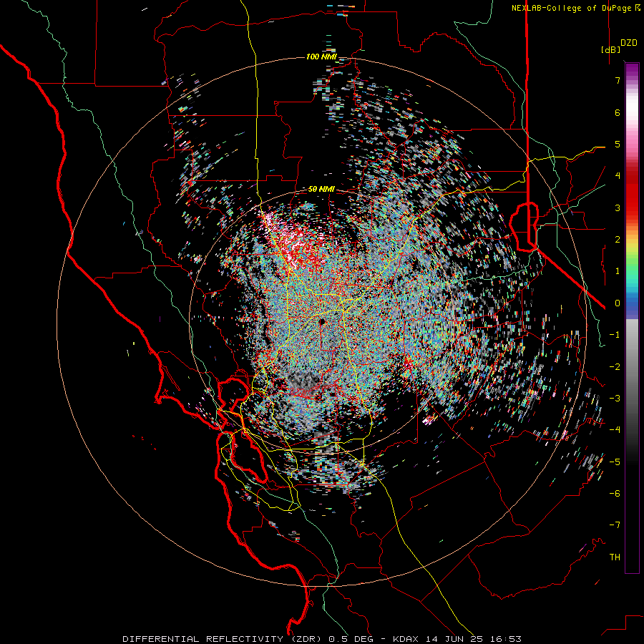Click the 7 tick label on dB scale
Viewport: 644px width, 644px height.
(x=618, y=80)
